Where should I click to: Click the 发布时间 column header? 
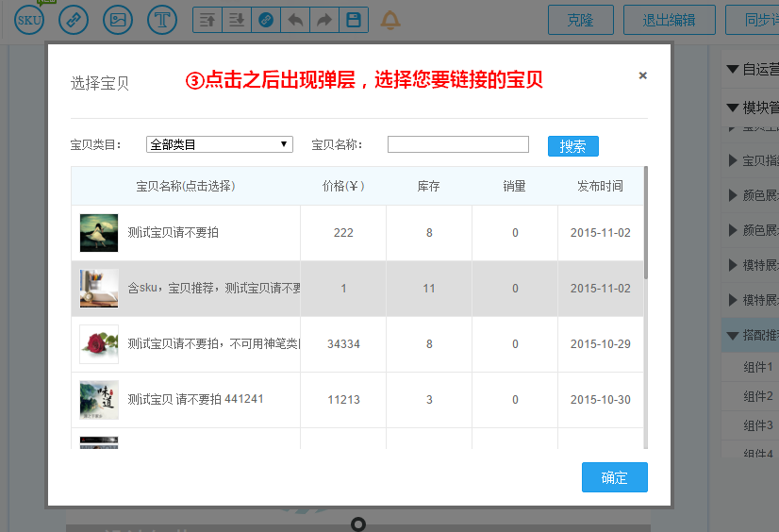tap(600, 186)
